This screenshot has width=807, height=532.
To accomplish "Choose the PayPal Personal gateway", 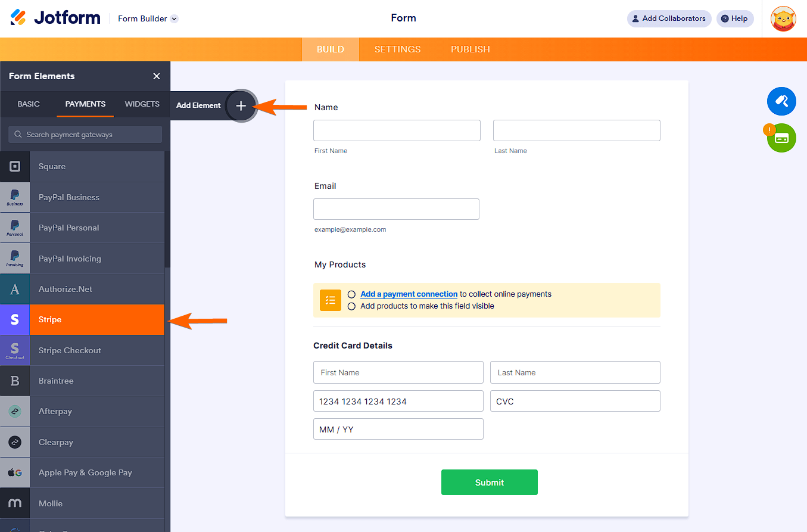I will click(82, 228).
